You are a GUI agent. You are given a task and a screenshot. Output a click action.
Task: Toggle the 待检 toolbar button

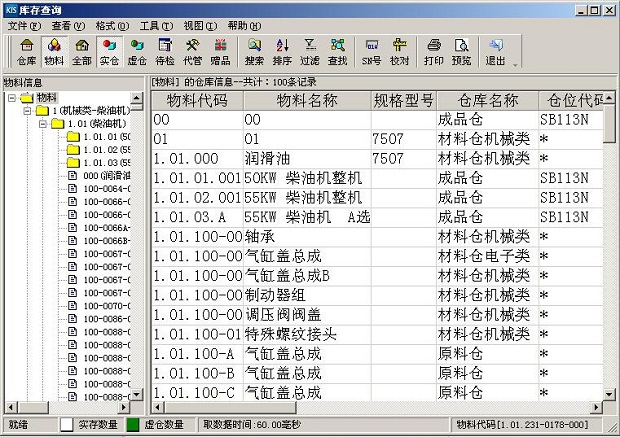pyautogui.click(x=166, y=51)
